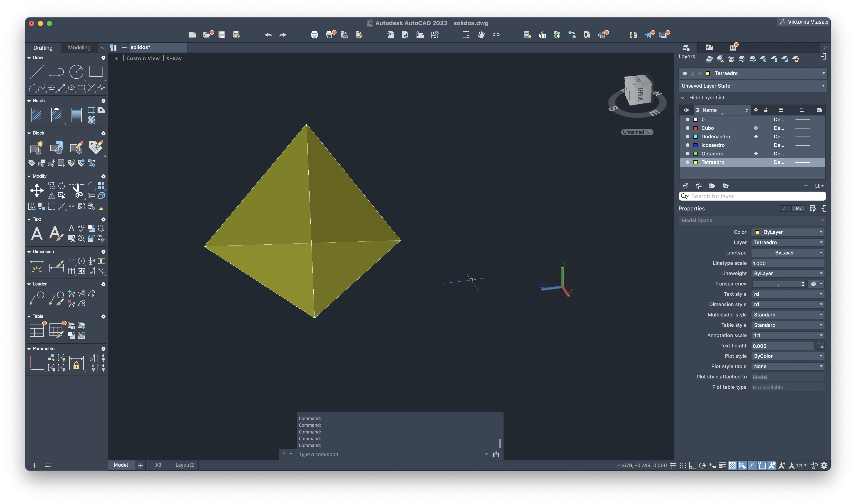Switch to the Modeling tab
This screenshot has height=504, width=856.
click(x=79, y=48)
